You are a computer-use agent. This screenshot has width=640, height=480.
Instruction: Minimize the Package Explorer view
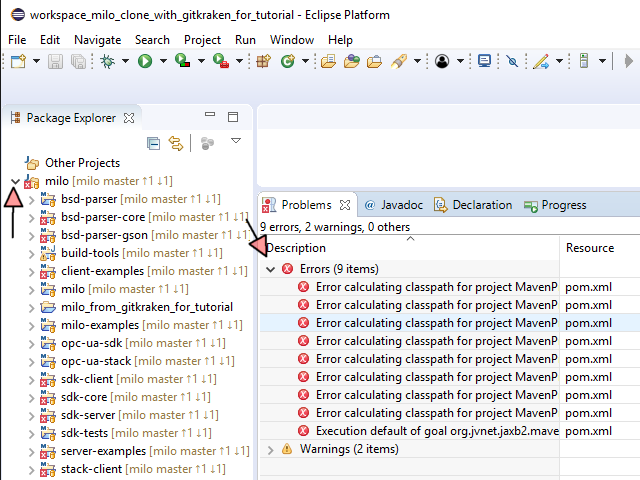click(210, 115)
